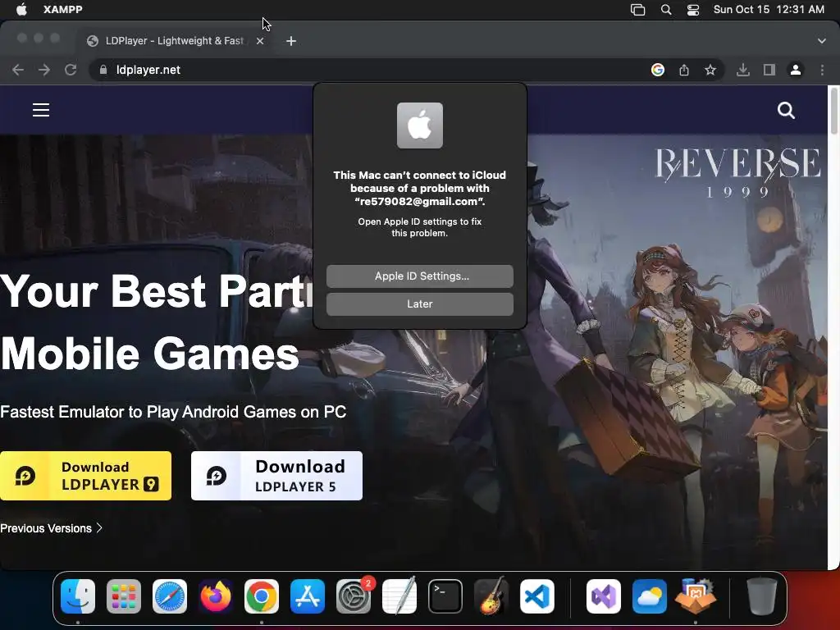Open Visual Studio purple icon in Dock
The height and width of the screenshot is (630, 840).
point(604,596)
